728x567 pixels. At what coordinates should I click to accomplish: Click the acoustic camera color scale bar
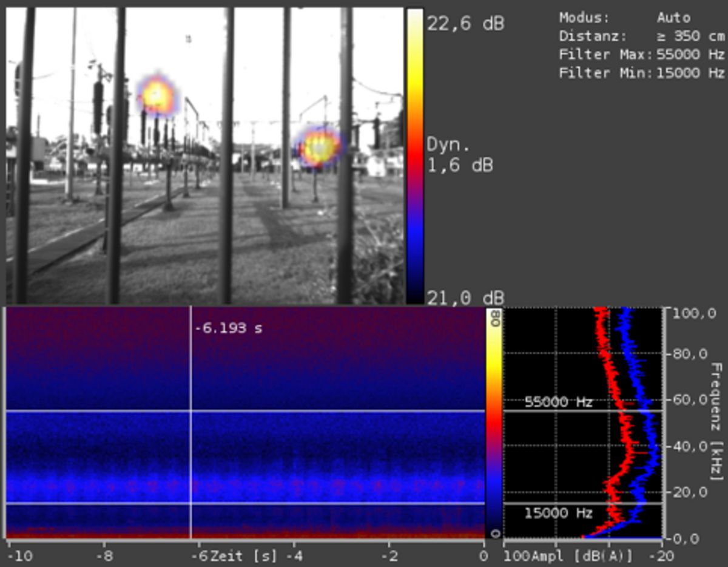(415, 152)
